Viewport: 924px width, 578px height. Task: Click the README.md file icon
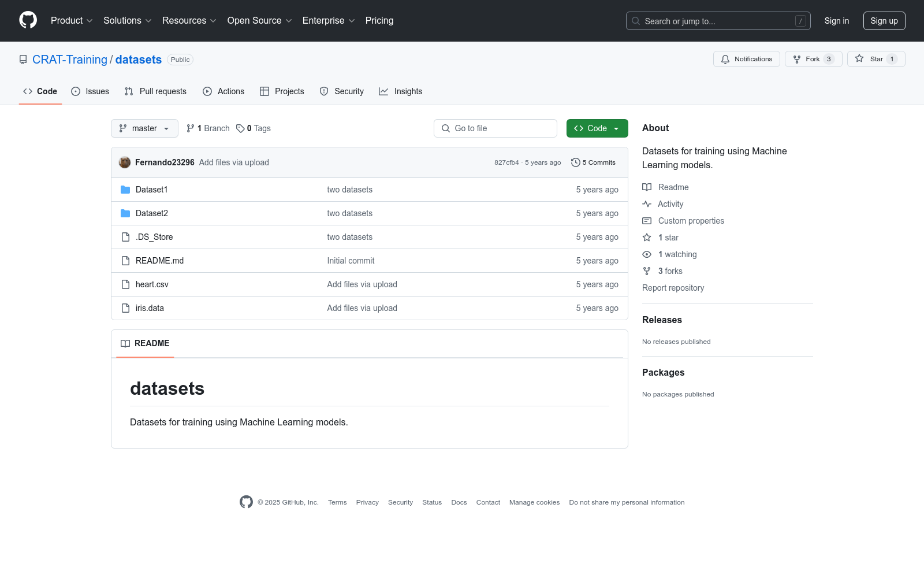125,261
